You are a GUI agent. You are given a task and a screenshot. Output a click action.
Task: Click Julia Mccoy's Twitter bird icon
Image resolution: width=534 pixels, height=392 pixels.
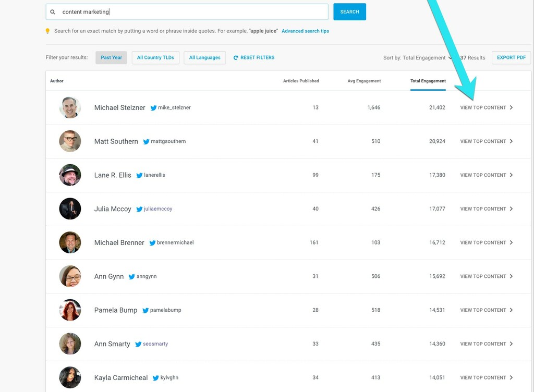(x=139, y=209)
